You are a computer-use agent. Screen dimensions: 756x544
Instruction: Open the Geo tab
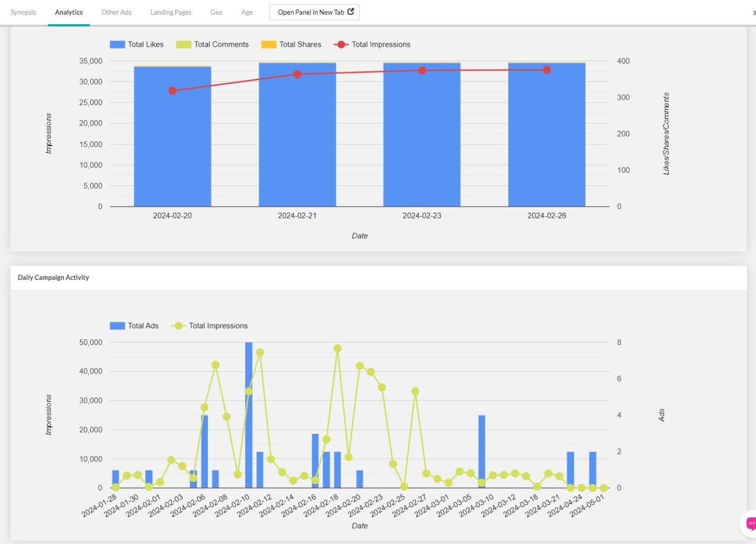coord(216,12)
